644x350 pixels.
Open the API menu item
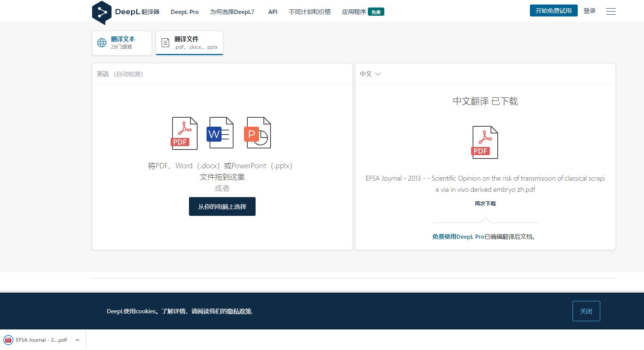(273, 12)
